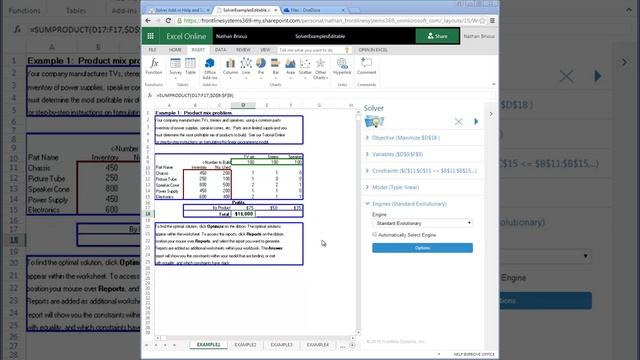Switch to EXAMPLE3 sheet tab
This screenshot has height=360, width=640.
[281, 345]
